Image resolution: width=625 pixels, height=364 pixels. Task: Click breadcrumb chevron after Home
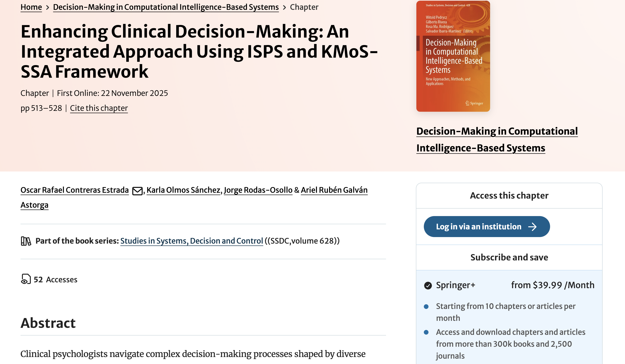click(47, 7)
